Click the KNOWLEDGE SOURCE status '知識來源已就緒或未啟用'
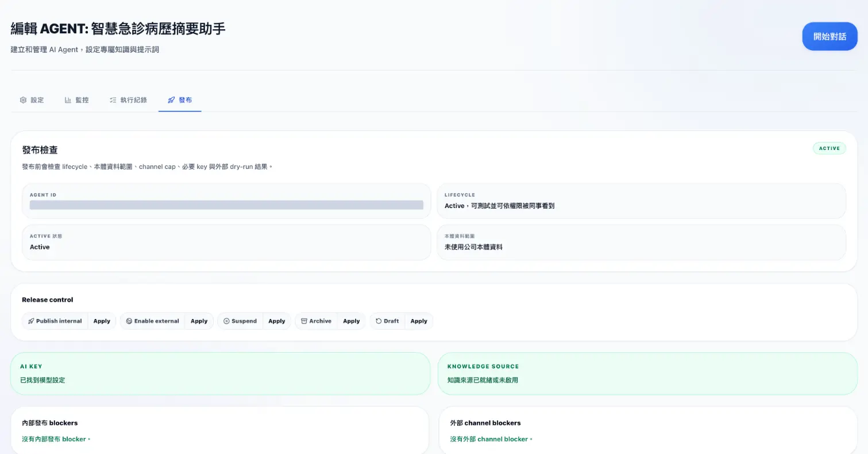 [483, 380]
